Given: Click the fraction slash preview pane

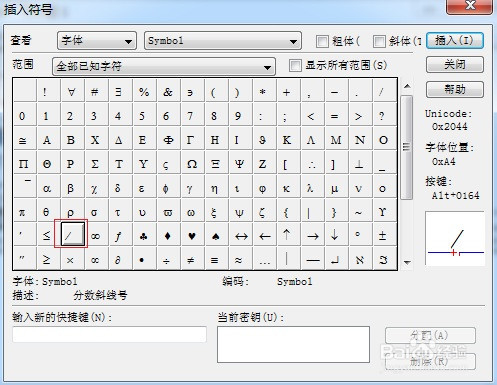Looking at the screenshot, I should (455, 238).
